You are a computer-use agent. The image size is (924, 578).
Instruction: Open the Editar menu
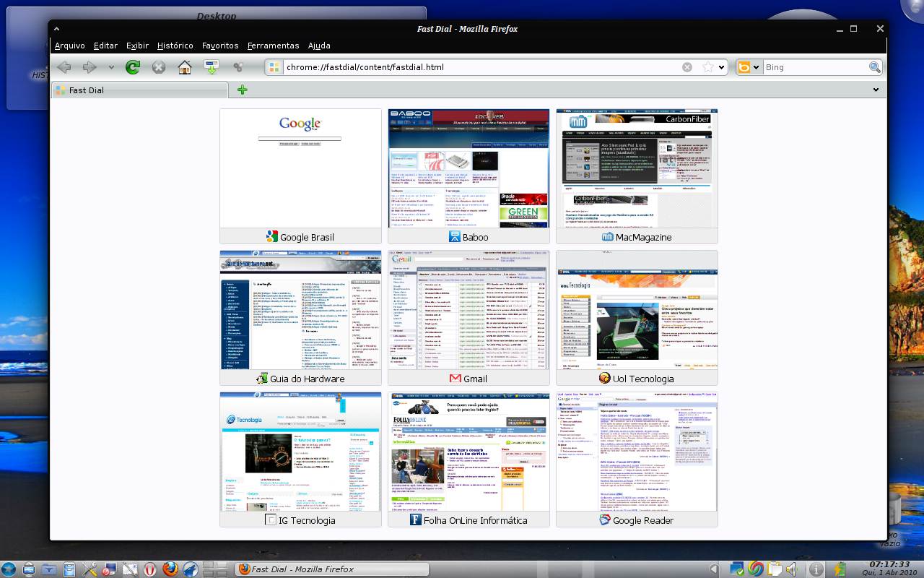[x=105, y=46]
